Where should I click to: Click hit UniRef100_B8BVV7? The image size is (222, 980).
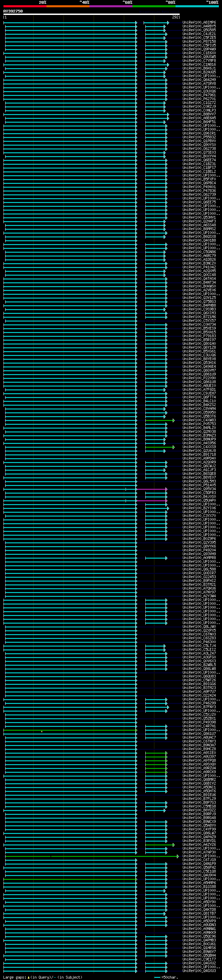[199, 114]
